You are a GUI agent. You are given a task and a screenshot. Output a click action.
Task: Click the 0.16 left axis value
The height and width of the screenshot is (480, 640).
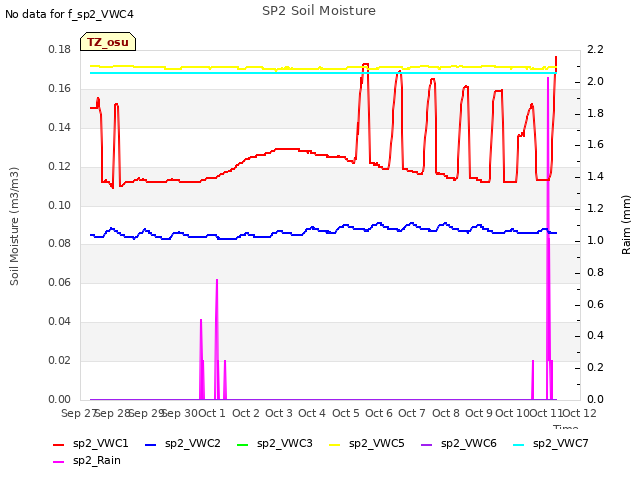pyautogui.click(x=60, y=89)
